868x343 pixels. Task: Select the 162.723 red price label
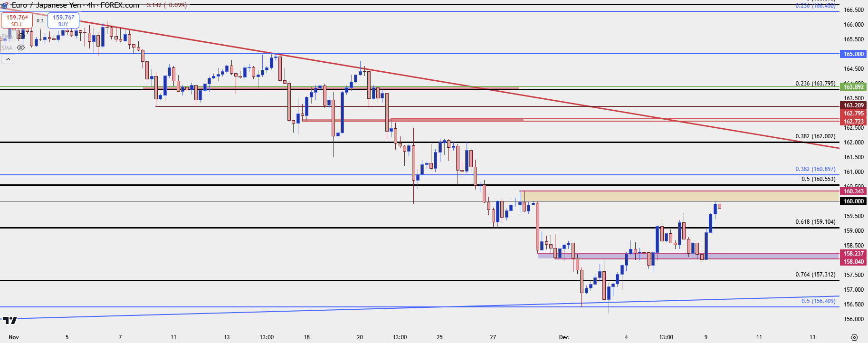coord(853,122)
